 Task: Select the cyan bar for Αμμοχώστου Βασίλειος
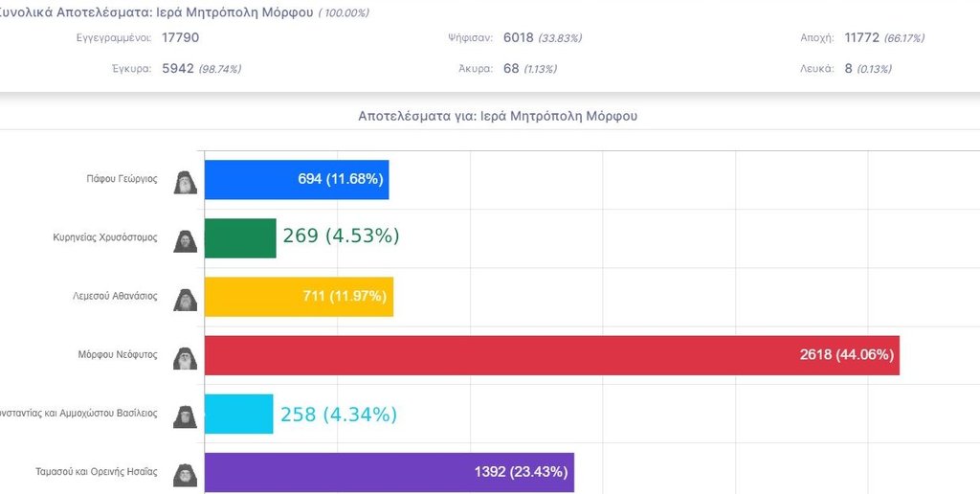click(239, 414)
